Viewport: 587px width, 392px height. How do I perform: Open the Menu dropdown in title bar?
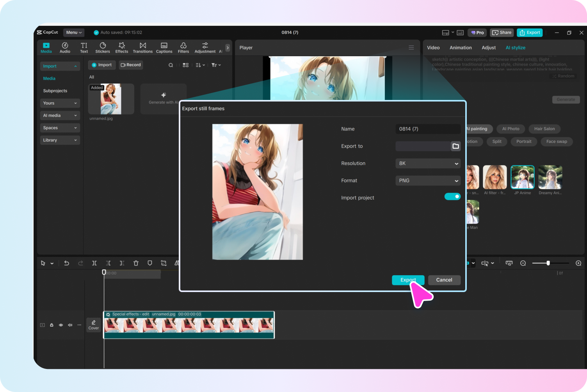(74, 33)
